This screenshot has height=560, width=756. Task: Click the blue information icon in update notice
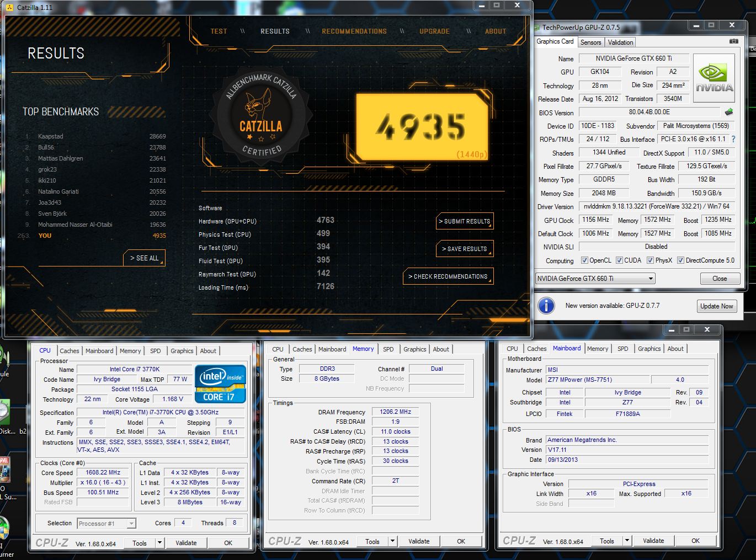click(x=546, y=306)
